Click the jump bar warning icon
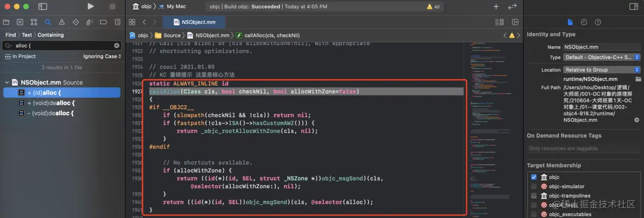Image resolution: width=644 pixels, height=218 pixels. (x=512, y=35)
